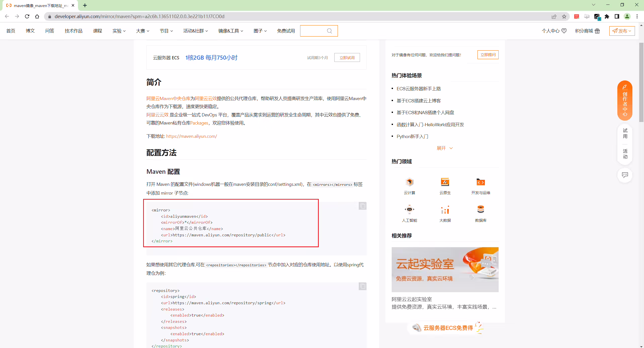Open 个人中心 in the top bar
The image size is (644, 348).
554,31
